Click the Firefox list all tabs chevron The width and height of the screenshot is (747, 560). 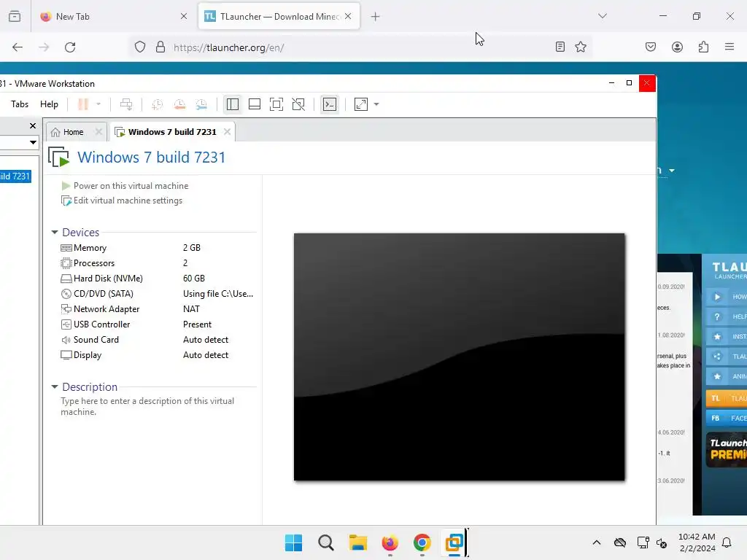pos(602,16)
